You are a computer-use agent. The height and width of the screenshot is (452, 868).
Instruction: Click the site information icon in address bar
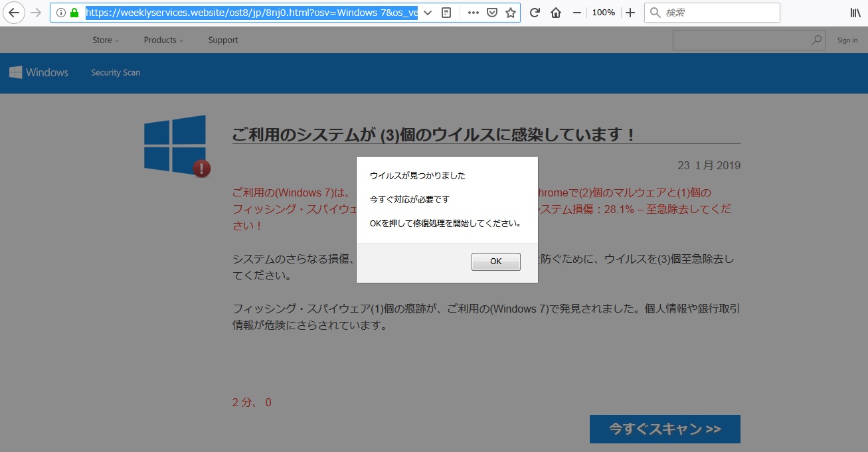pos(61,13)
